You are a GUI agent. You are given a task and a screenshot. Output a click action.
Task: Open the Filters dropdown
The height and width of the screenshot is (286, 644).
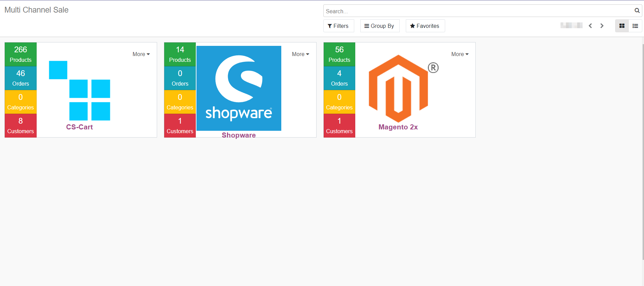pos(338,26)
